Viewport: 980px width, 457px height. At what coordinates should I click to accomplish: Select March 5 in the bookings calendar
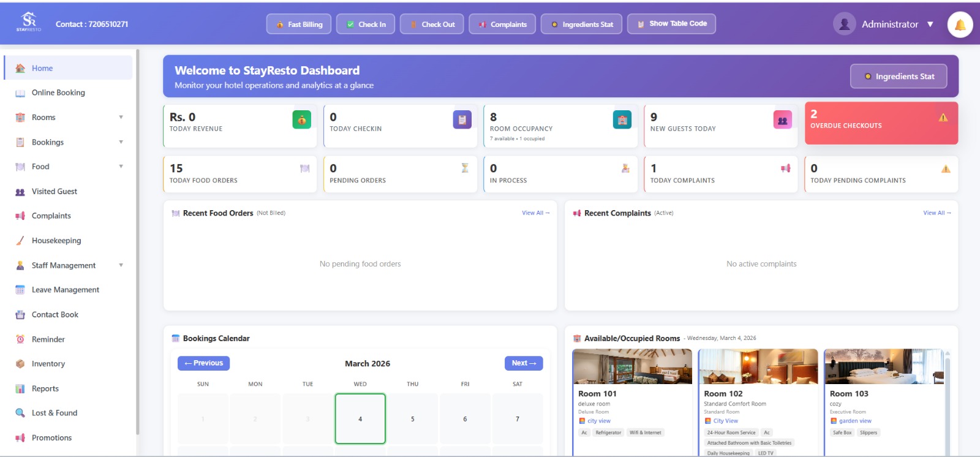[x=413, y=419]
